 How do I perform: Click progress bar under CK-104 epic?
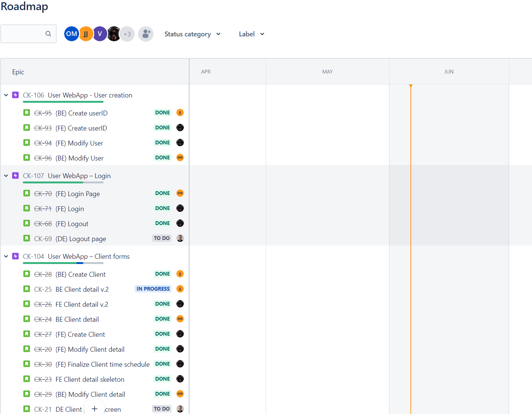tap(63, 263)
